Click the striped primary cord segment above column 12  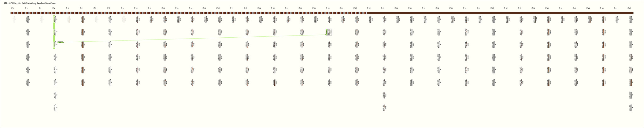pyautogui.click(x=163, y=13)
